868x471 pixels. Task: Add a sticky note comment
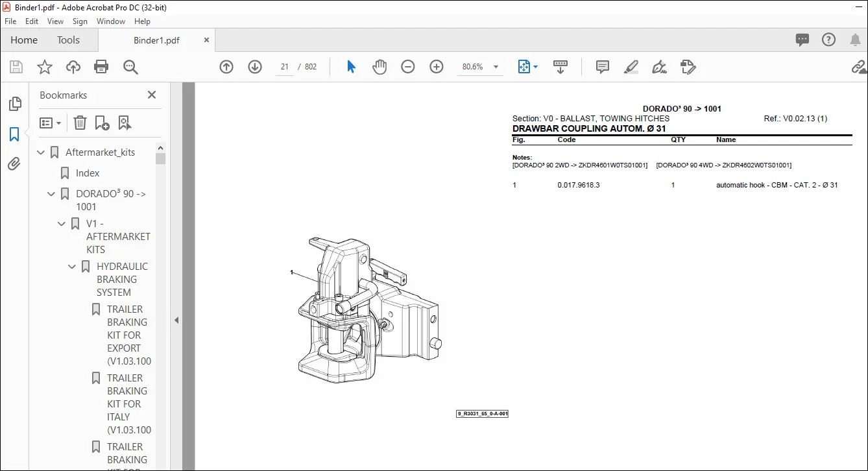(603, 67)
